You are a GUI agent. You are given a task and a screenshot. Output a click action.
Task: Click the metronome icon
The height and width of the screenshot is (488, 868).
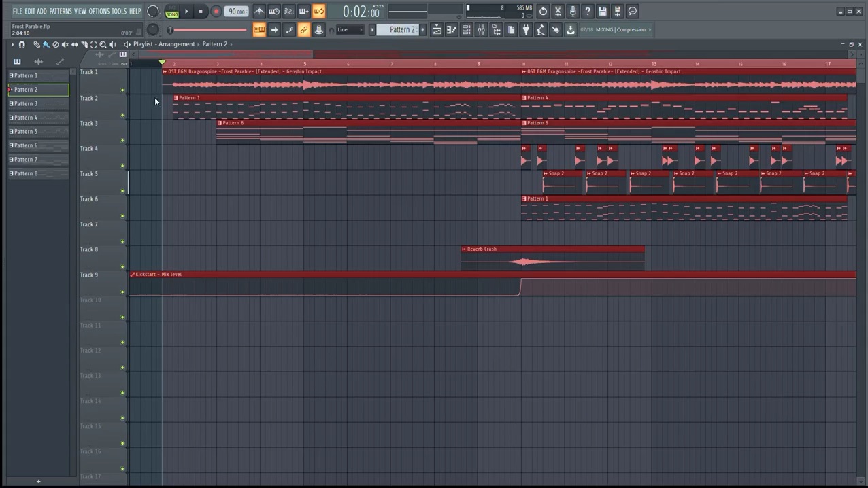(259, 12)
